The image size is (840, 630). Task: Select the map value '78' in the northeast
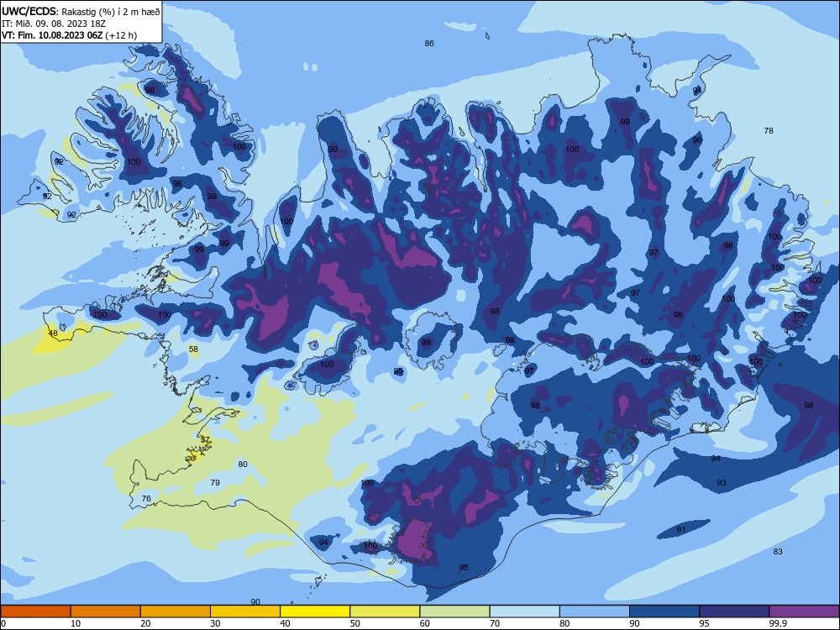click(x=769, y=131)
